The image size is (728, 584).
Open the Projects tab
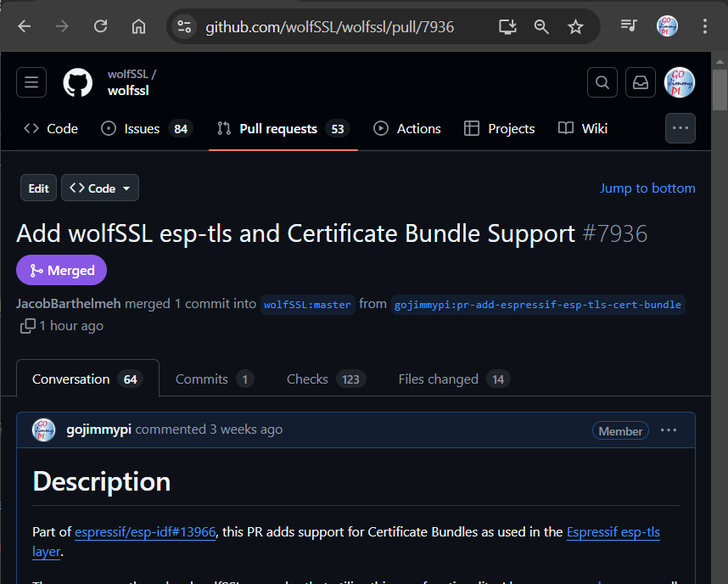499,129
